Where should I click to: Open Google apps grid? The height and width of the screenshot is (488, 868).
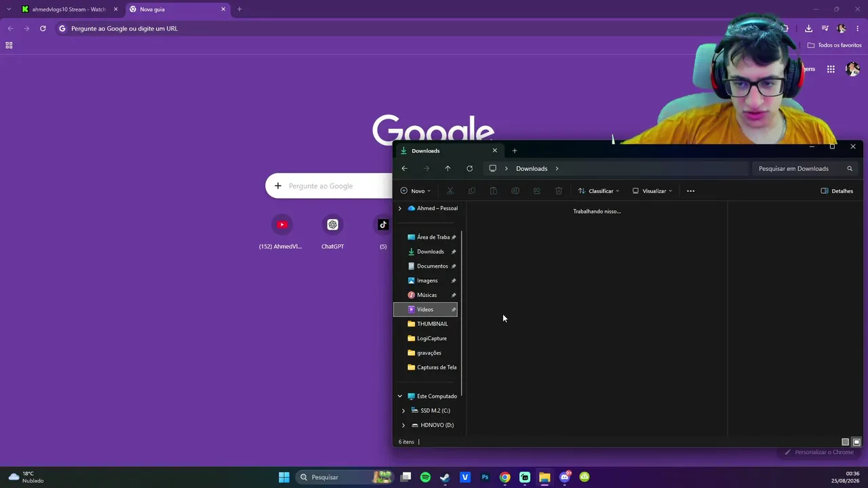(x=831, y=69)
